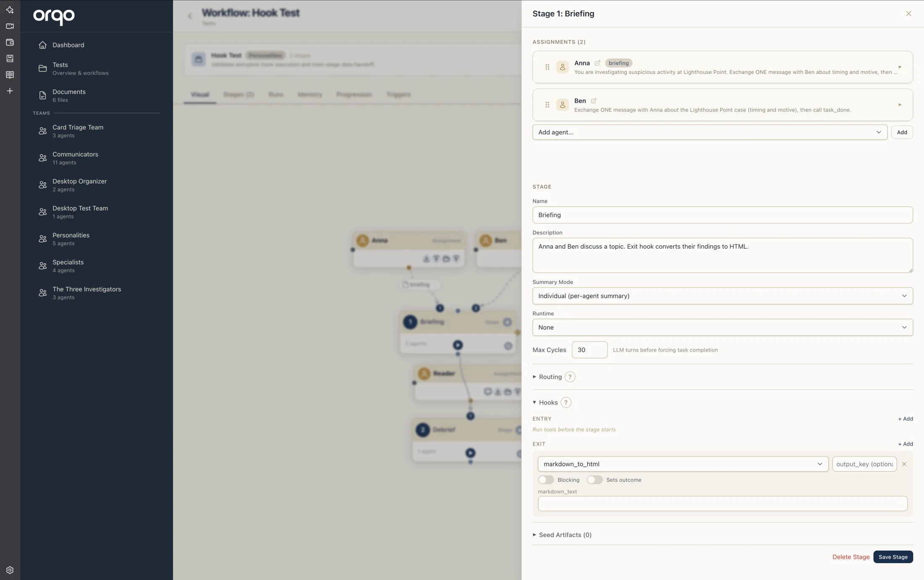924x580 pixels.
Task: Remove the markdown_to_html exit hook
Action: click(904, 464)
